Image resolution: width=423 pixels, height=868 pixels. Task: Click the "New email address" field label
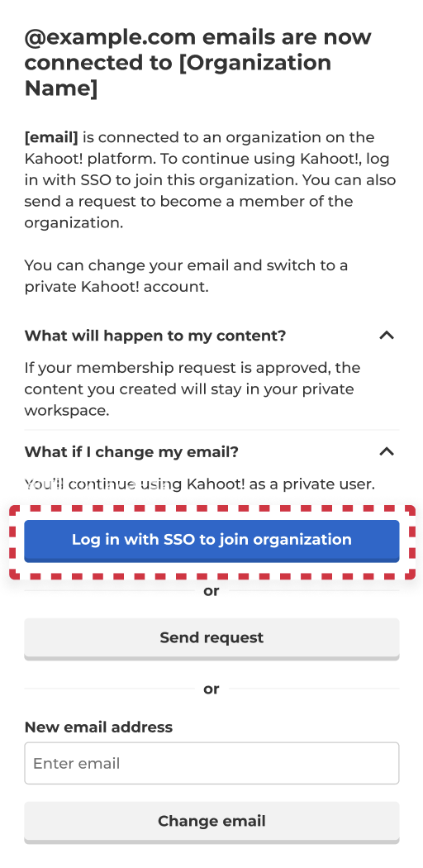pos(98,727)
